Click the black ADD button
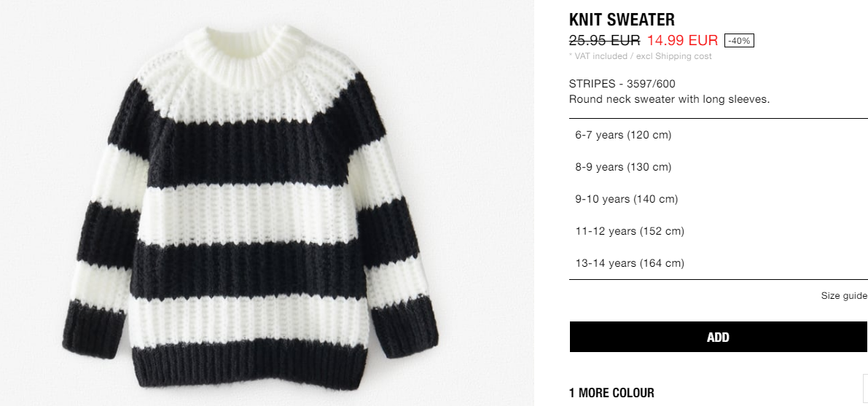The image size is (868, 406). [719, 337]
